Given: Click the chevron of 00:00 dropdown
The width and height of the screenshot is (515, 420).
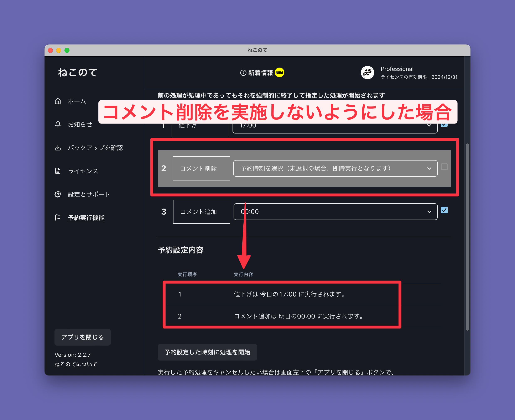Looking at the screenshot, I should point(429,212).
